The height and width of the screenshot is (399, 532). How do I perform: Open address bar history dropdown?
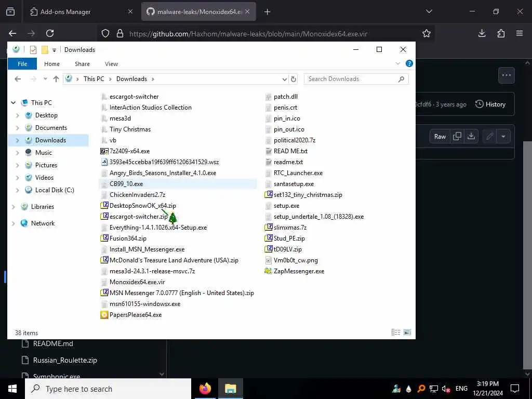(284, 79)
